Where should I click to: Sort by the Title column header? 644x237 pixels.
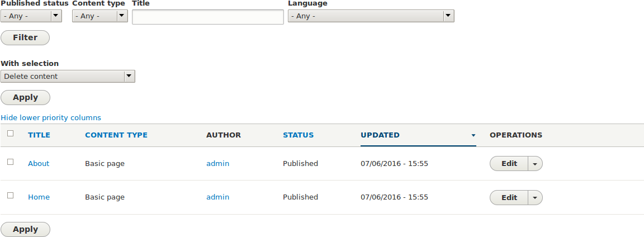[x=39, y=135]
